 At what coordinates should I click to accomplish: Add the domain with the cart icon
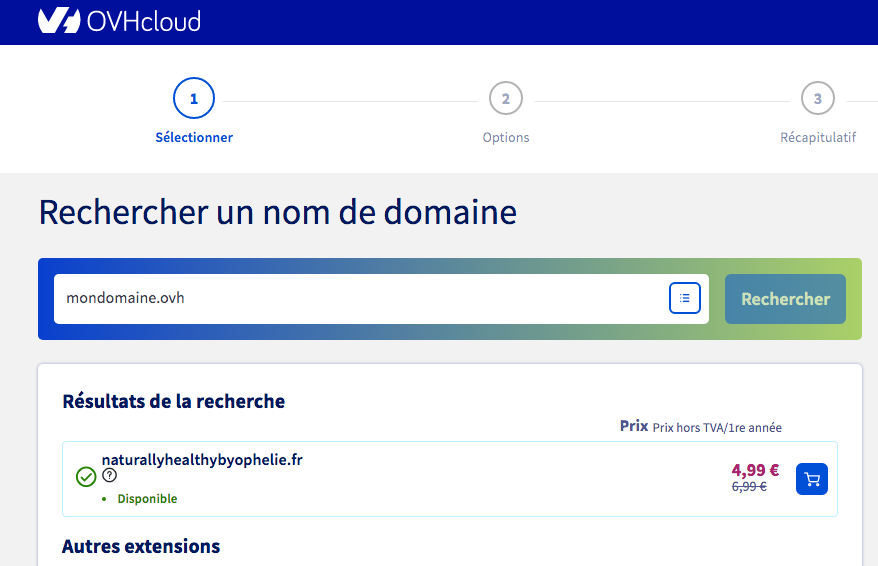click(812, 479)
